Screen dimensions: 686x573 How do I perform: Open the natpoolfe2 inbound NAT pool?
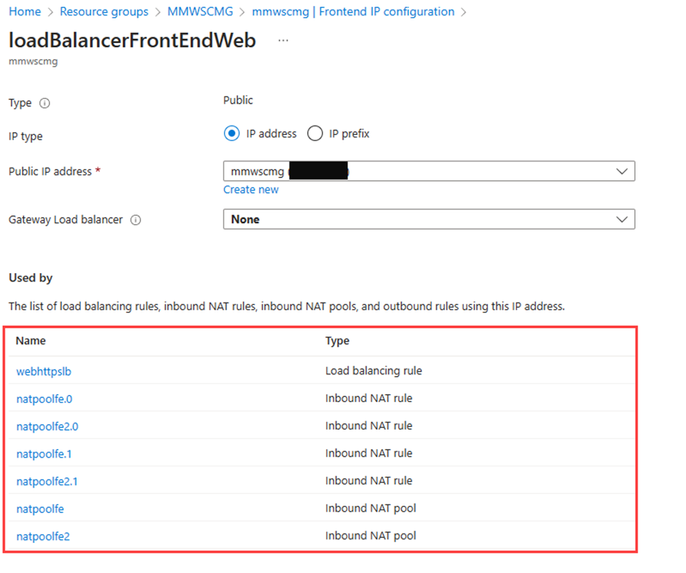pyautogui.click(x=43, y=537)
